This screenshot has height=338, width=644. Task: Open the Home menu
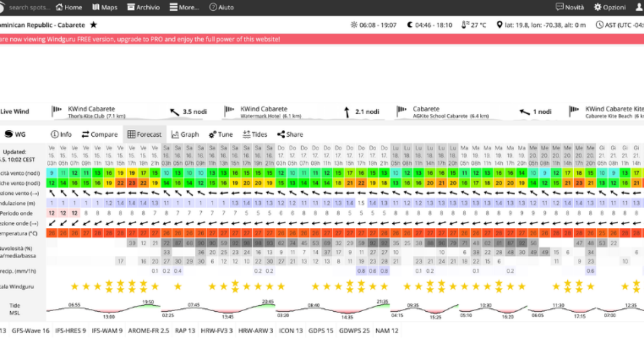[69, 8]
